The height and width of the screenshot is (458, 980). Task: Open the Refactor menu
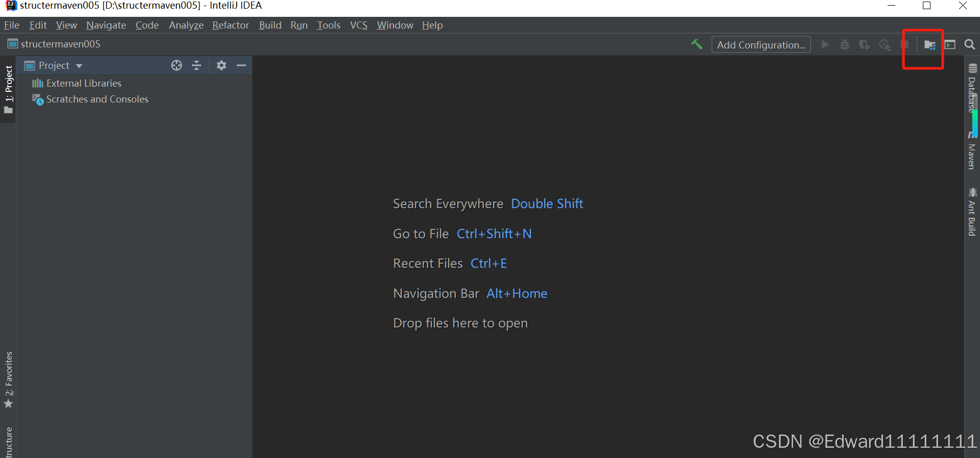(x=231, y=25)
